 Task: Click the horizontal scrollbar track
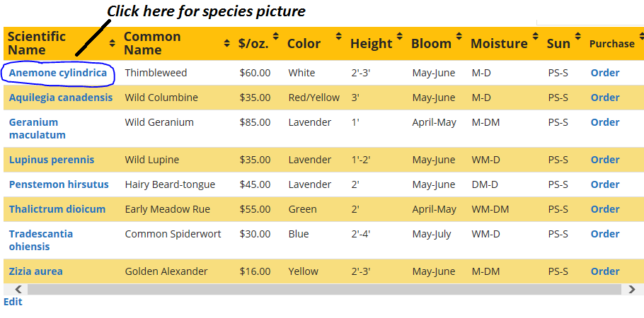[x=324, y=289]
